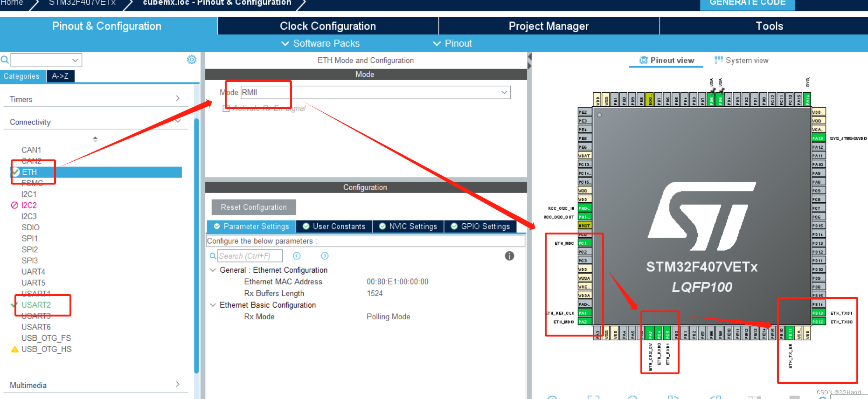Select pin PC1 (ETH_MDC) on chip
The image size is (868, 399).
tap(584, 243)
